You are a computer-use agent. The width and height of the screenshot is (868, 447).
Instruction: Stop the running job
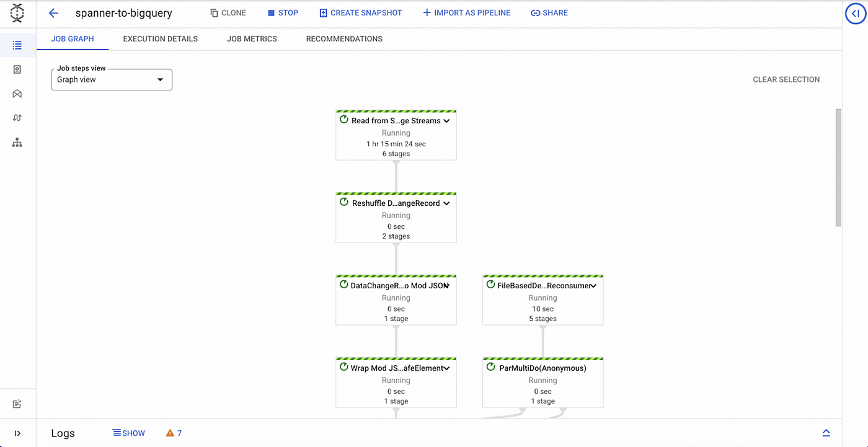point(283,13)
